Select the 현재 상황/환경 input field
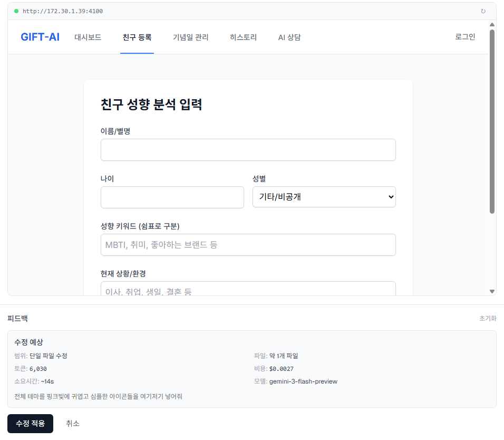Image resolution: width=504 pixels, height=440 pixels. [x=248, y=289]
